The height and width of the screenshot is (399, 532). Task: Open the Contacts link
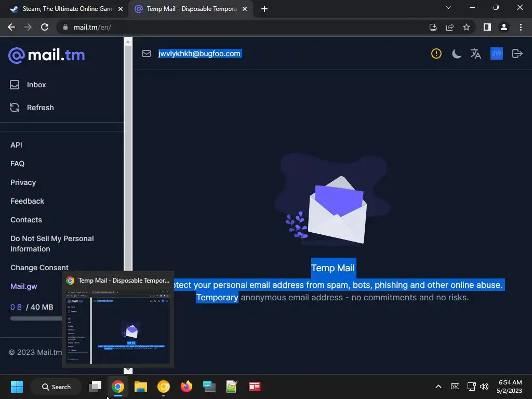coord(26,220)
